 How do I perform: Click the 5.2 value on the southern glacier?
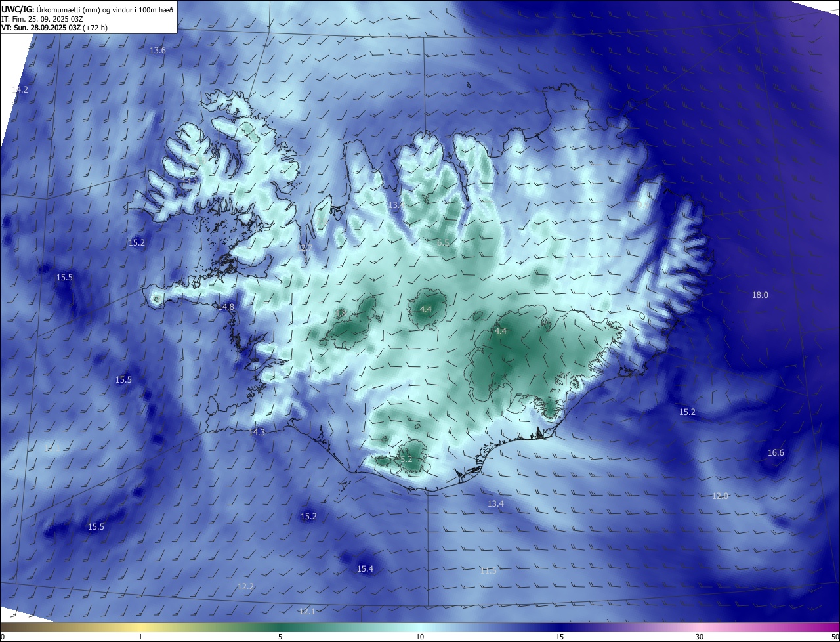(406, 460)
